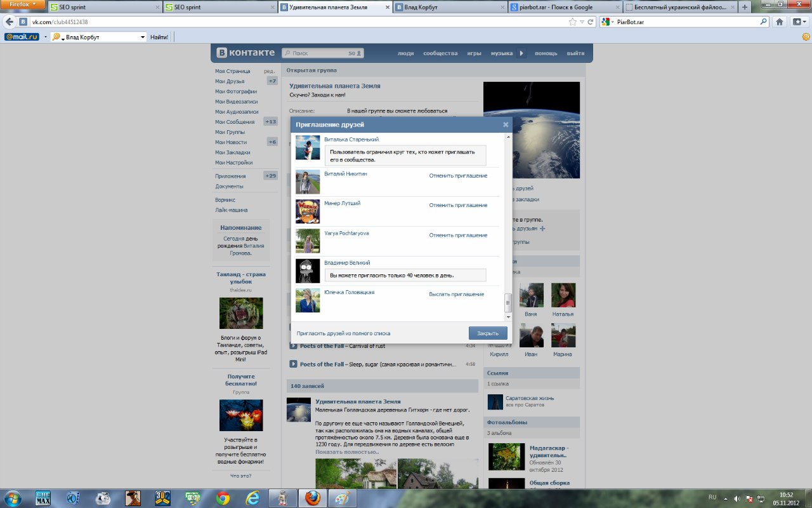Click the play arrow beside музыка in header
Image resolution: width=812 pixels, height=508 pixels.
coord(522,53)
